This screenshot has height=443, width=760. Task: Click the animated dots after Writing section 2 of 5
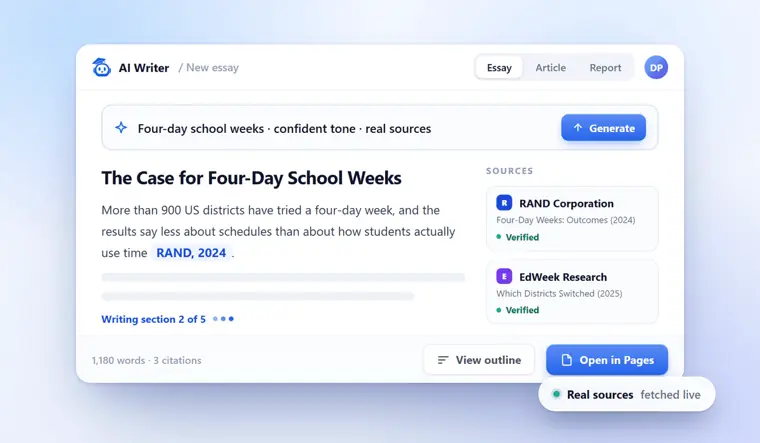pyautogui.click(x=223, y=319)
